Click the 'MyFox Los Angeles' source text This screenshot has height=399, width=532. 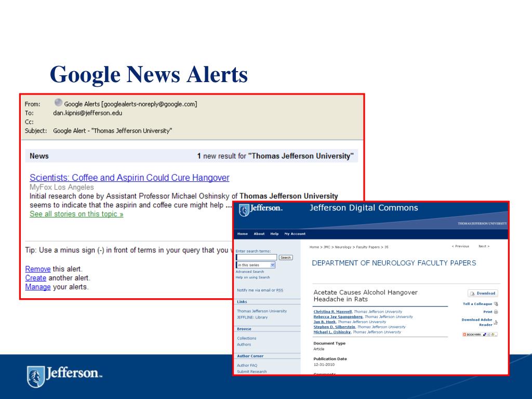[x=62, y=187]
